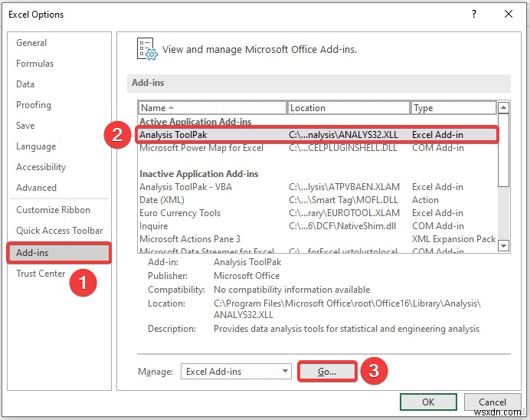Click the NativeShim.dll location cell
The width and height of the screenshot is (530, 420).
click(x=342, y=226)
